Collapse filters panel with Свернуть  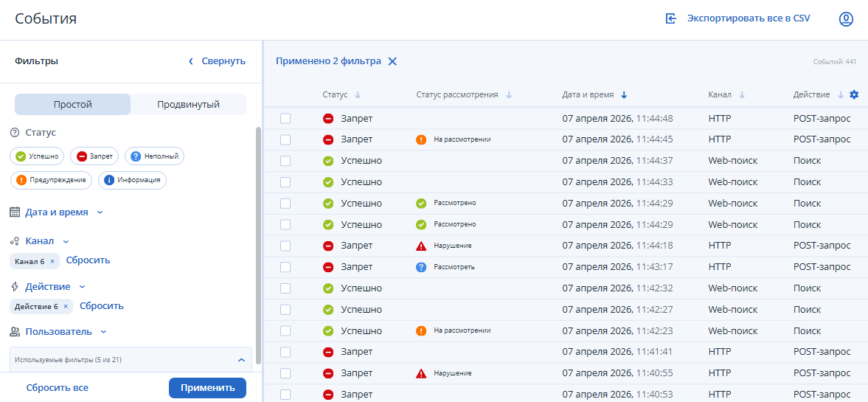click(216, 61)
